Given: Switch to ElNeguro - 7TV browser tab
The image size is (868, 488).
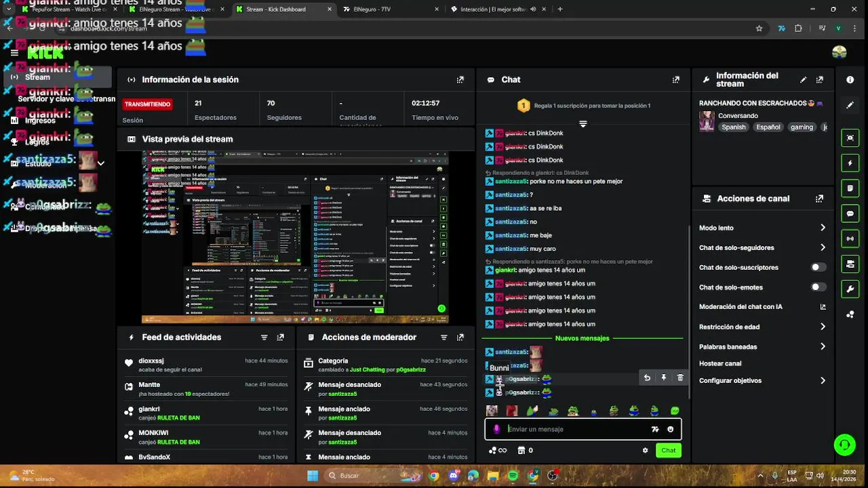Looking at the screenshot, I should coord(390,9).
